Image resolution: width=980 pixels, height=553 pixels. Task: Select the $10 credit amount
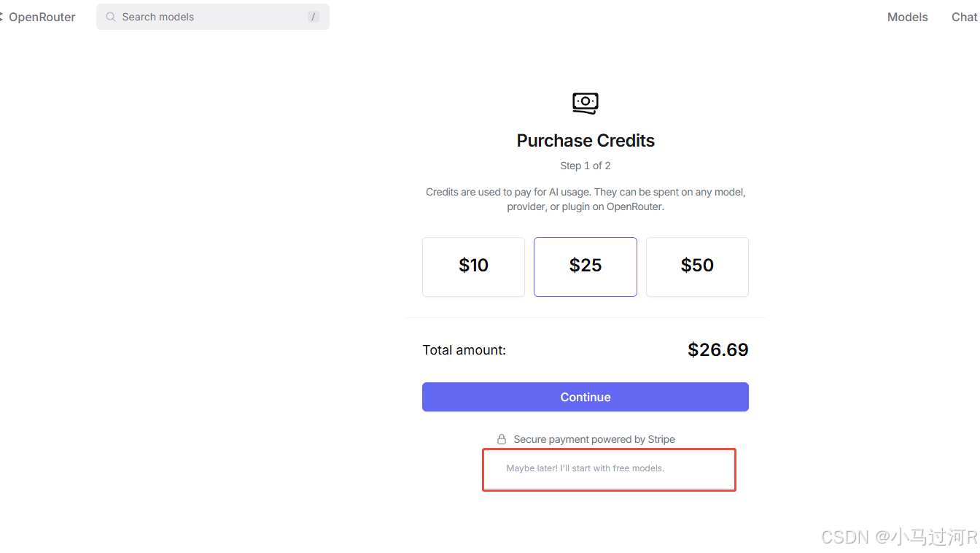click(473, 267)
